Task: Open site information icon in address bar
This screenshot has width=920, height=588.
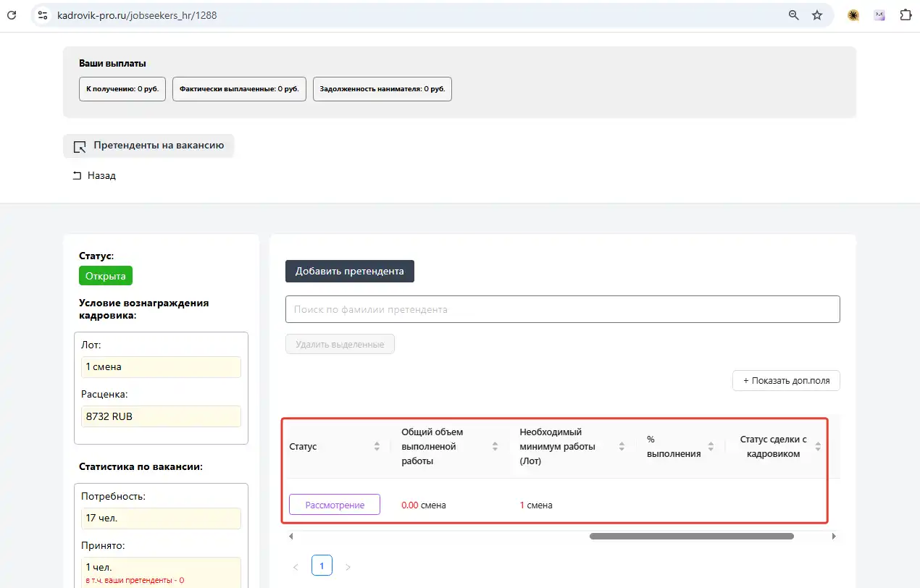Action: [x=43, y=15]
